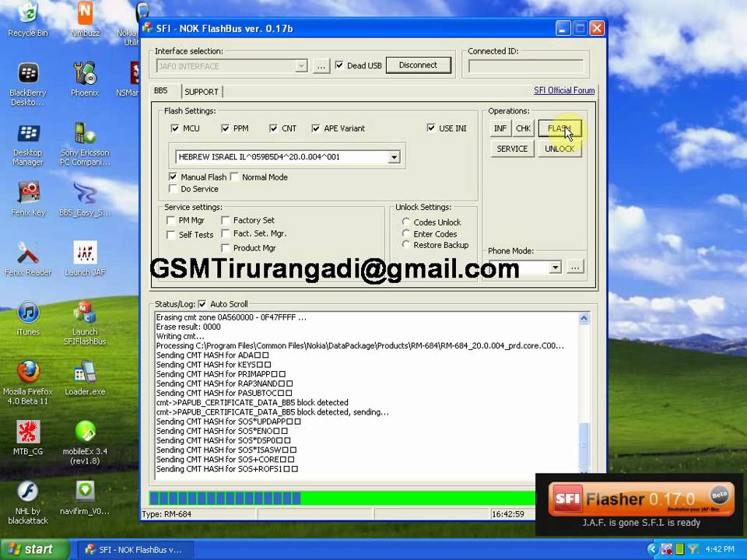Uncheck the CNT checkbox
The height and width of the screenshot is (560, 747).
point(273,128)
